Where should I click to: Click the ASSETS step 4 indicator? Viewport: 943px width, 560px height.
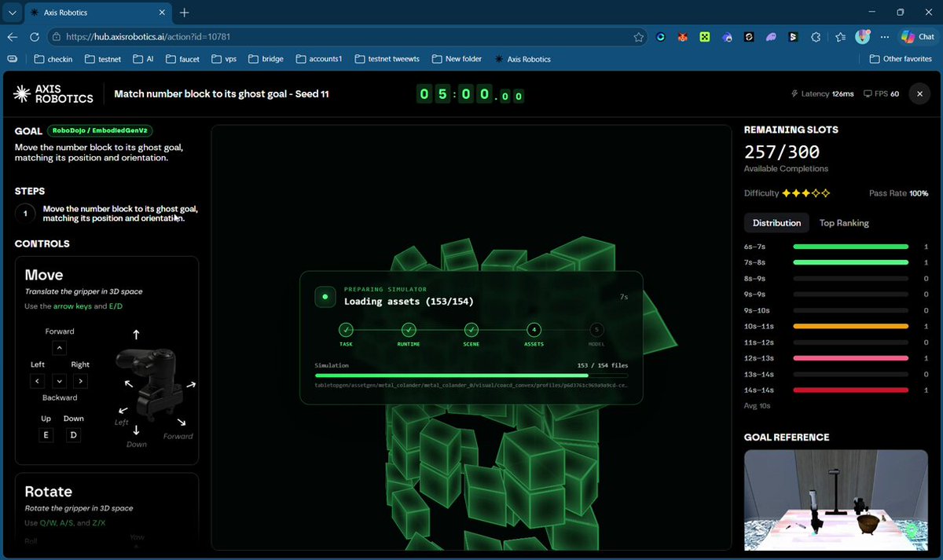coord(534,330)
